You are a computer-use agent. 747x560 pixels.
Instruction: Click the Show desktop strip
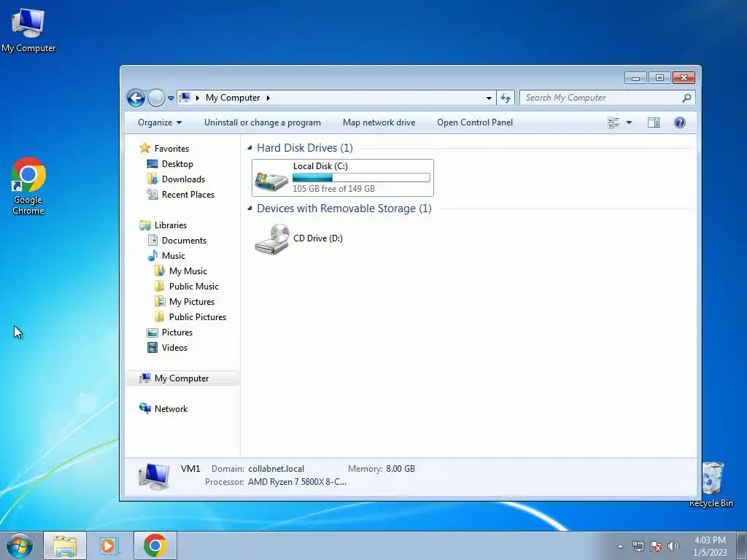pos(742,545)
